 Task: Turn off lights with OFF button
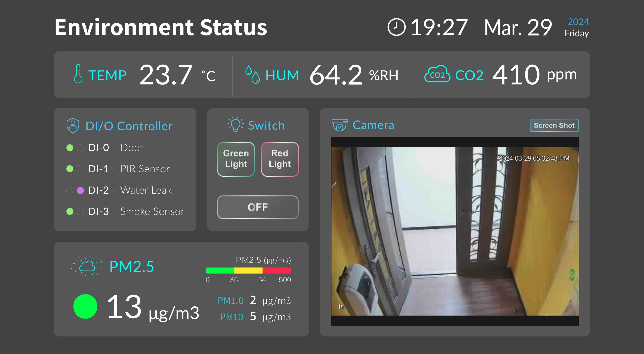coord(258,207)
